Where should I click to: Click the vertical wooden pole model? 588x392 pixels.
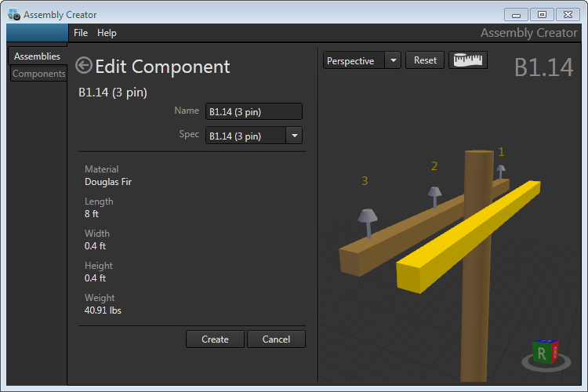477,314
